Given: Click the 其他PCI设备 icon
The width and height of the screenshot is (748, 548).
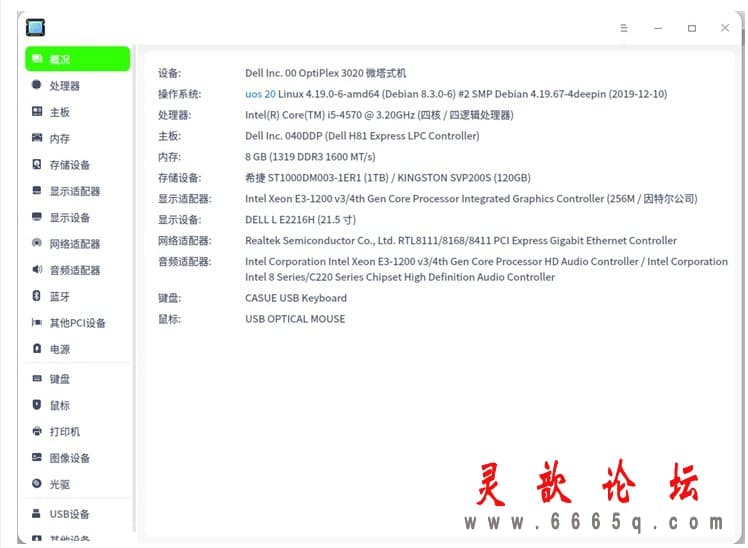Looking at the screenshot, I should pyautogui.click(x=37, y=322).
